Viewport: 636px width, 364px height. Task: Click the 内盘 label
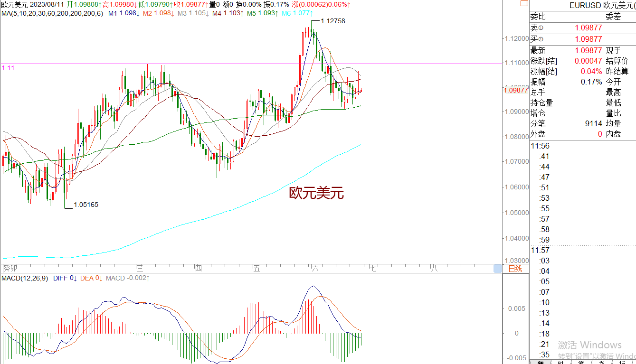pyautogui.click(x=613, y=134)
